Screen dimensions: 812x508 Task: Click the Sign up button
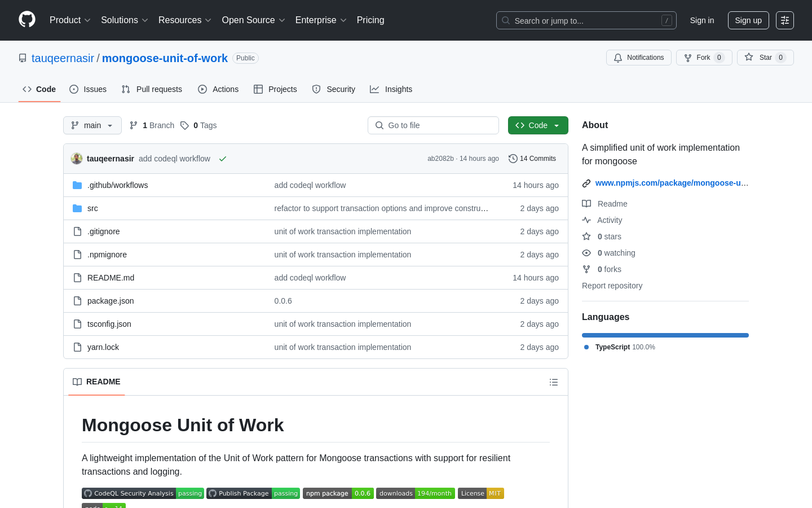[748, 20]
